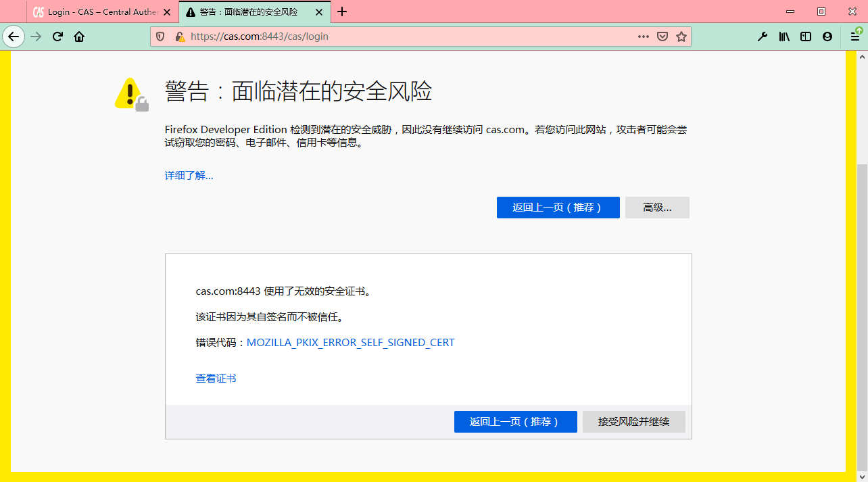Open the page actions ellipsis menu
Screen dimensions: 868x482
click(643, 37)
